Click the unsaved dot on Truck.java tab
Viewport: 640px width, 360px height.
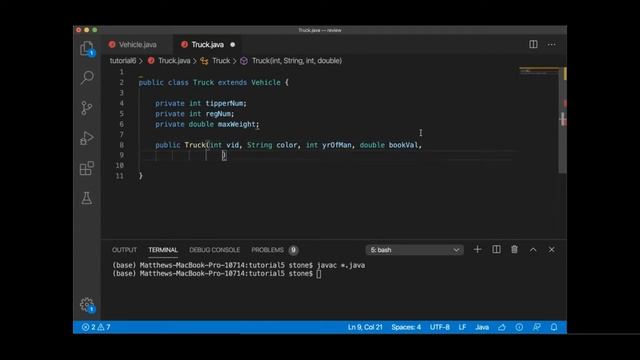point(233,44)
